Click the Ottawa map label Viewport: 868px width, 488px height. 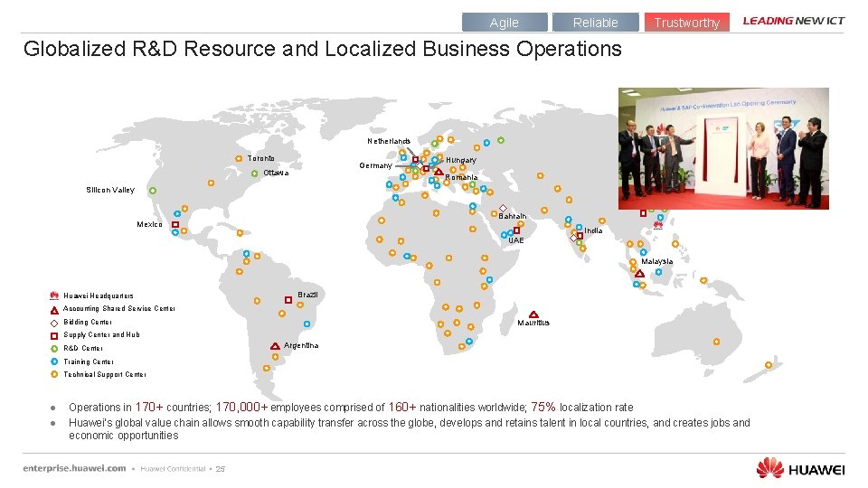coord(276,173)
